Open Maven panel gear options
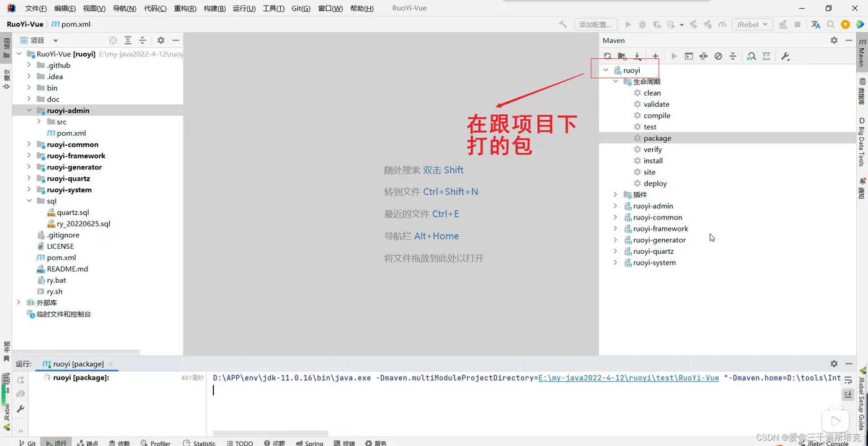 pyautogui.click(x=834, y=40)
